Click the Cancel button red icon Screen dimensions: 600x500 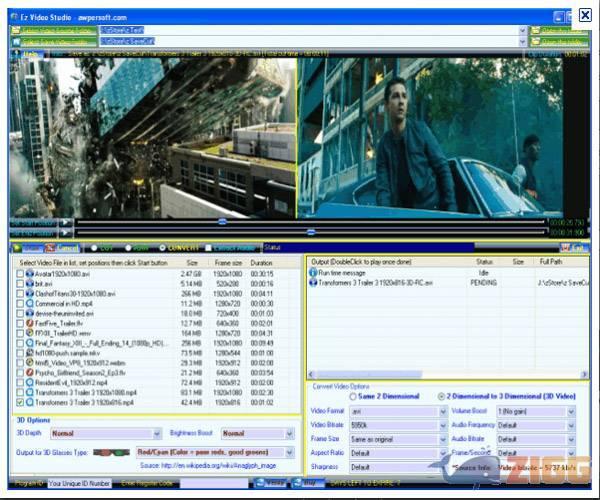[51, 248]
